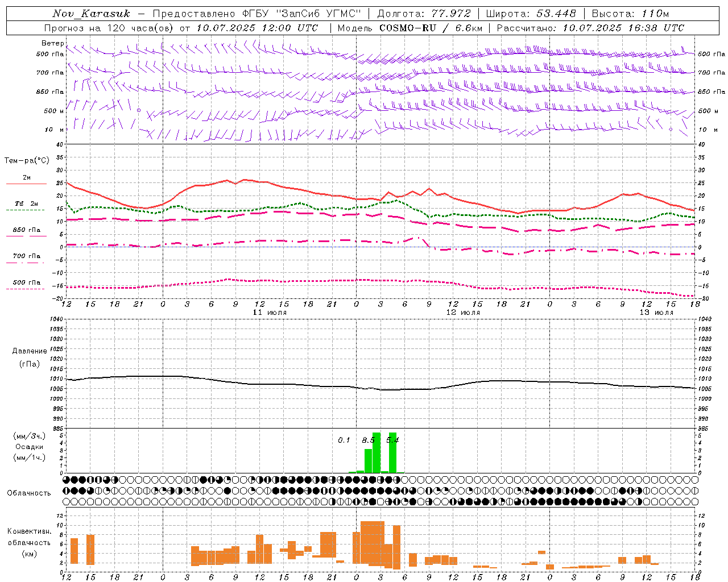Click the Осадки precipitation label

(x=29, y=447)
